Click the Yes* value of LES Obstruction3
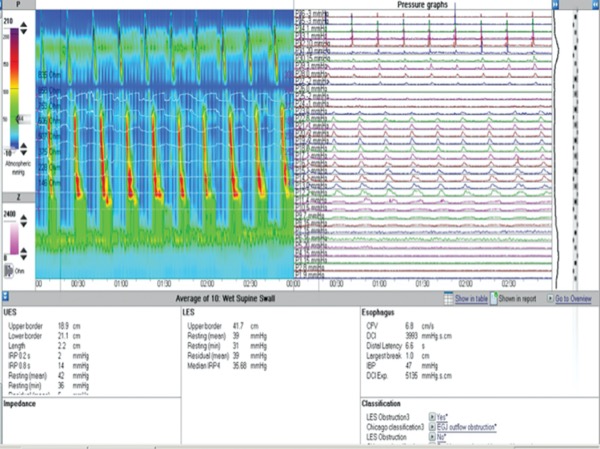This screenshot has height=449, width=600. tap(442, 417)
